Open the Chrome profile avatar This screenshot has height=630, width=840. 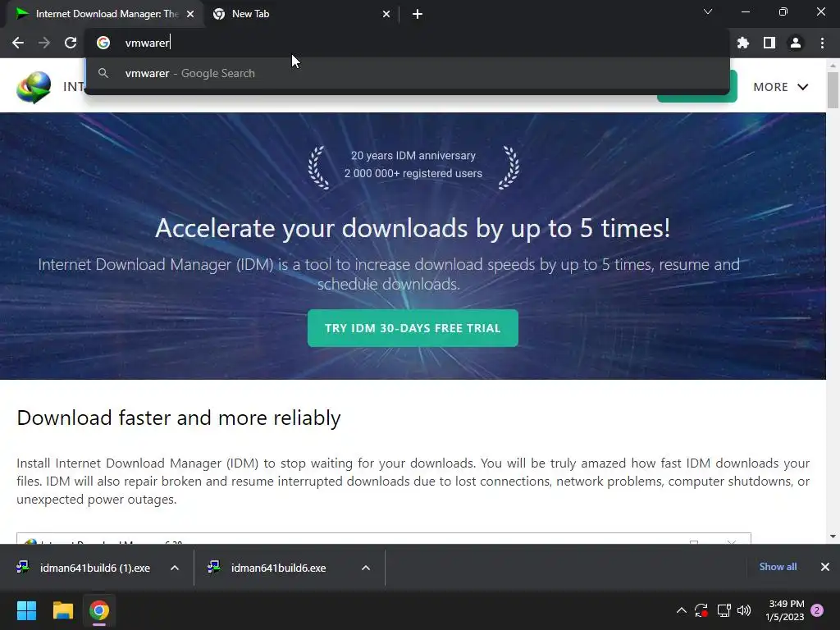click(796, 43)
